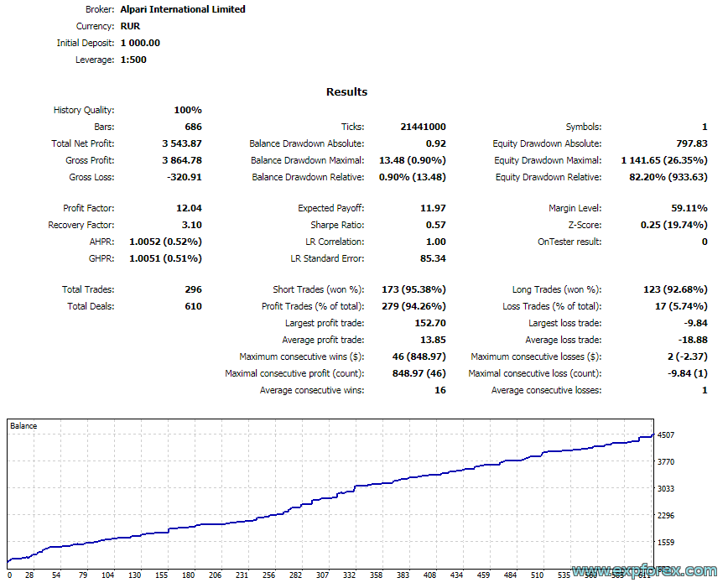This screenshot has height=588, width=728.
Task: Select the Profit Factor label
Action: pos(89,208)
